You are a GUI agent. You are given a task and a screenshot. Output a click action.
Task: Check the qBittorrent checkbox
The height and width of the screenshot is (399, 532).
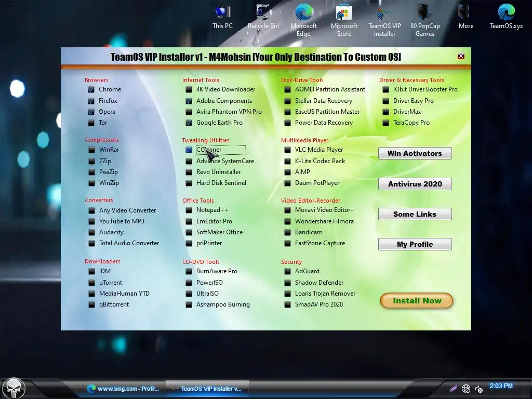91,304
